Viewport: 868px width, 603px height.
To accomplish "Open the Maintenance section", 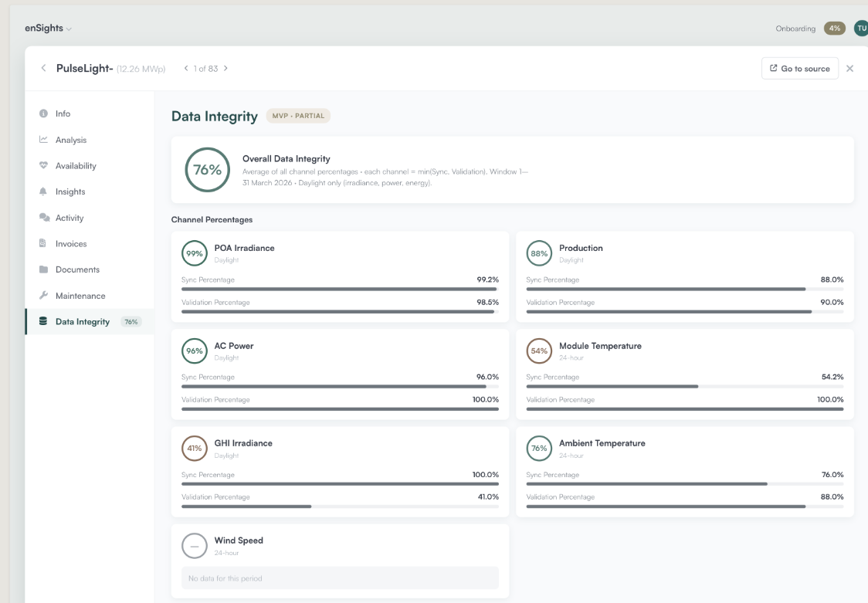I will pos(90,296).
